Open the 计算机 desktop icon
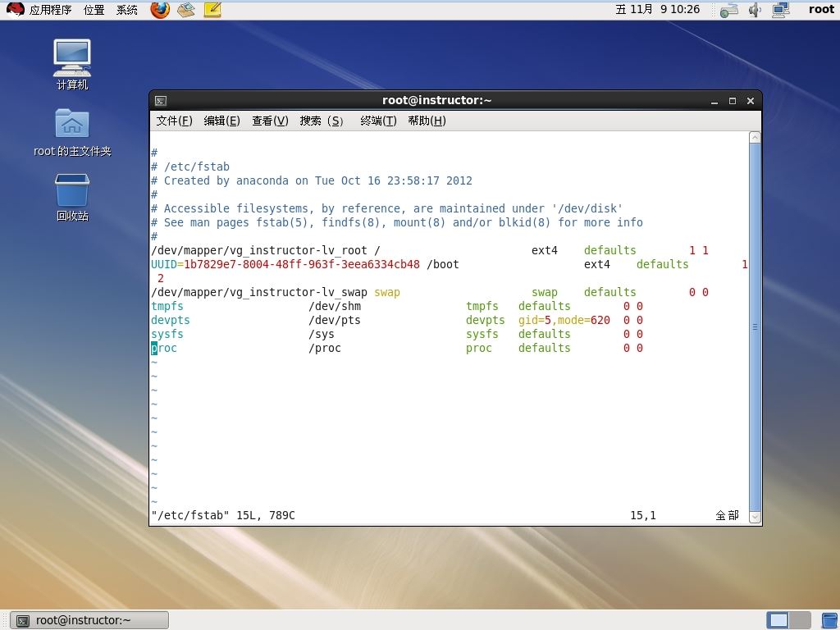The image size is (840, 630). [x=72, y=64]
